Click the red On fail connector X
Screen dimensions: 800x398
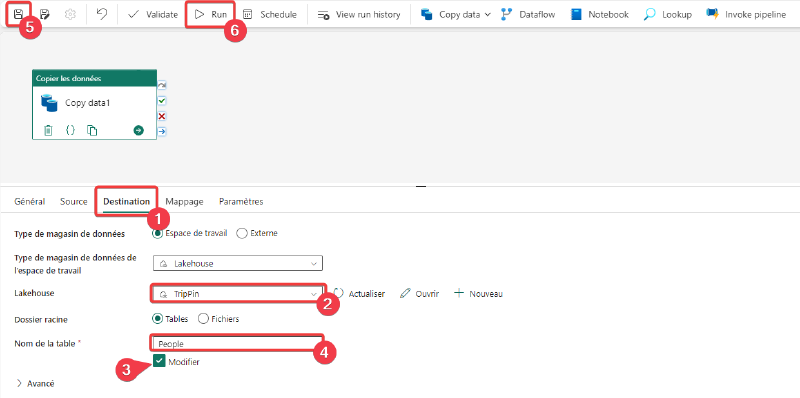(162, 116)
